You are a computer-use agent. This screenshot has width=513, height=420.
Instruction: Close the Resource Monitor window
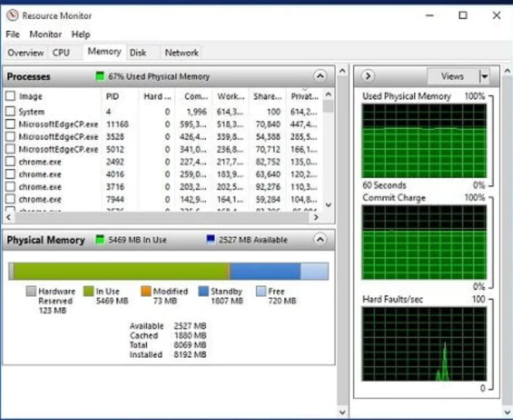[496, 16]
